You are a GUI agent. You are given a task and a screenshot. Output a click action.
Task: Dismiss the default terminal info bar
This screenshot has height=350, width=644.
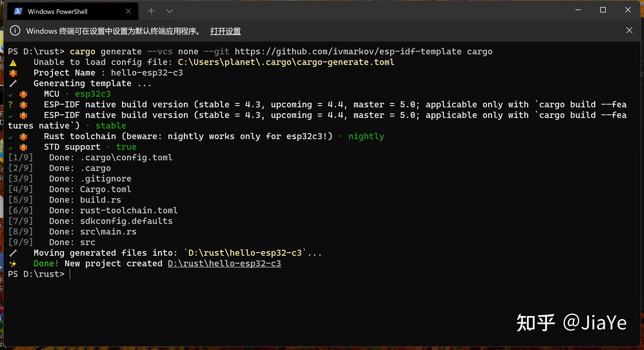[x=629, y=30]
